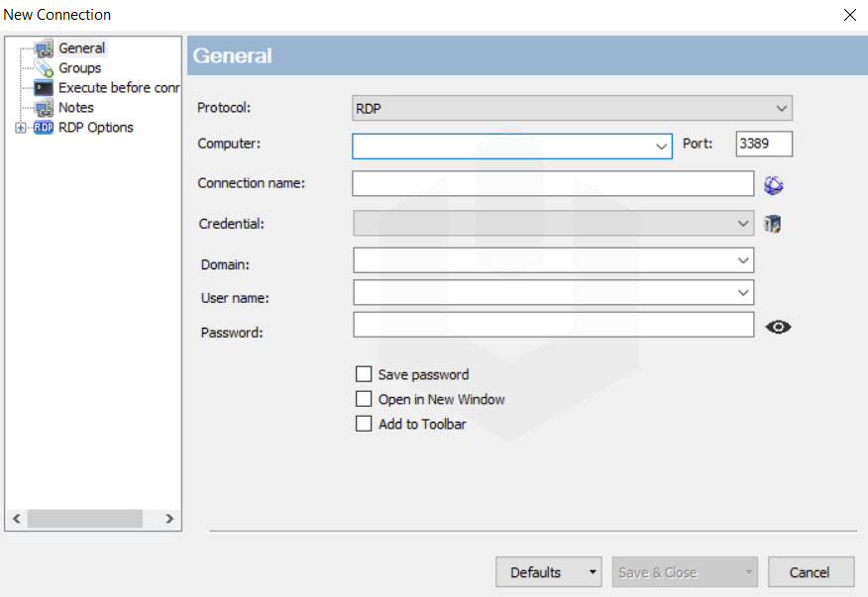The height and width of the screenshot is (597, 868).
Task: Expand the RDP Options node
Action: 21,128
